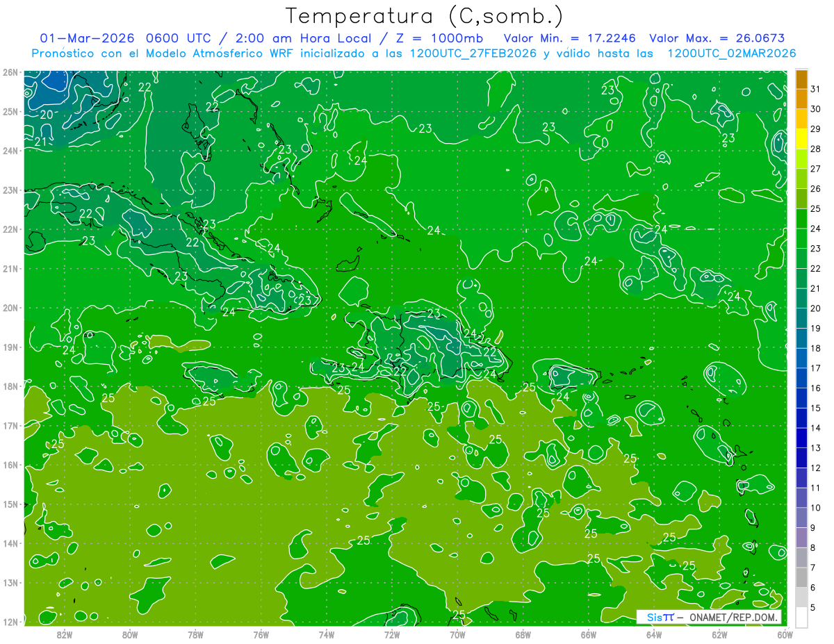Click the latitude axis label 13N
This screenshot has width=834, height=644.
pyautogui.click(x=10, y=582)
